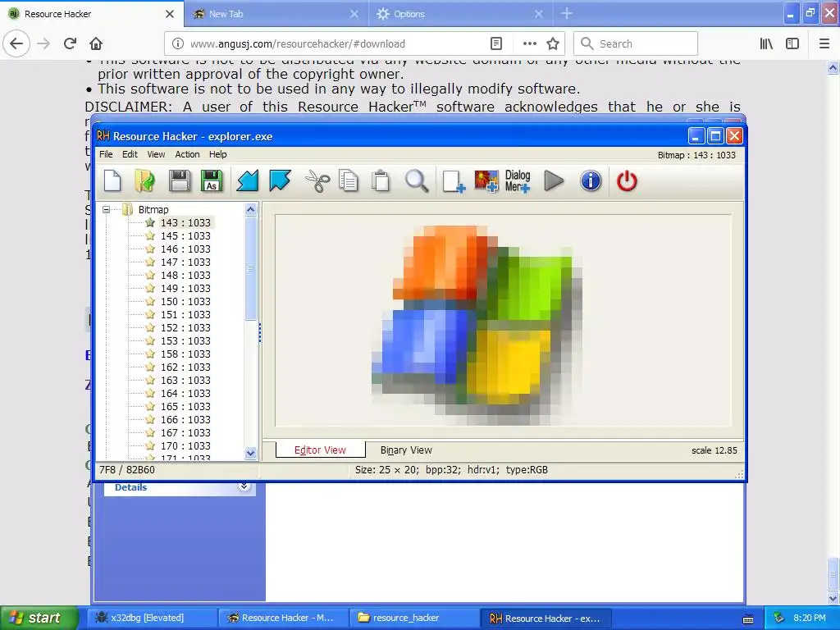This screenshot has width=840, height=630.
Task: Exit Resource Hacker with the red power icon
Action: pos(627,181)
